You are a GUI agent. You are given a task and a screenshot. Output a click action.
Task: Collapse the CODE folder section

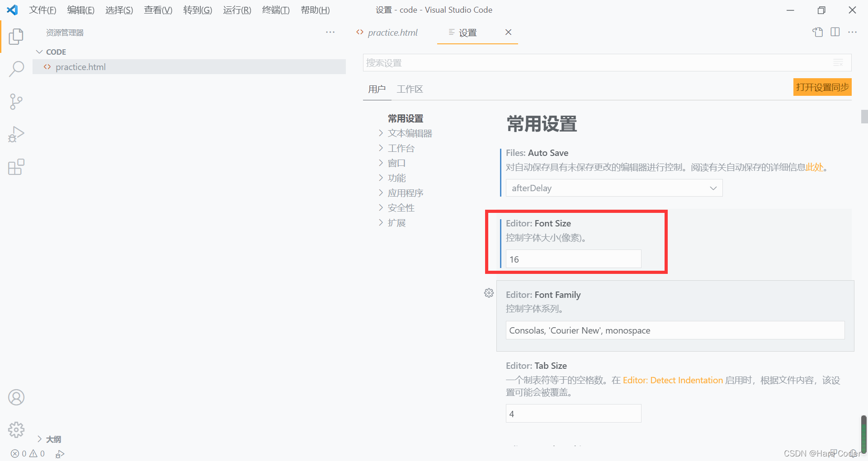click(x=51, y=52)
